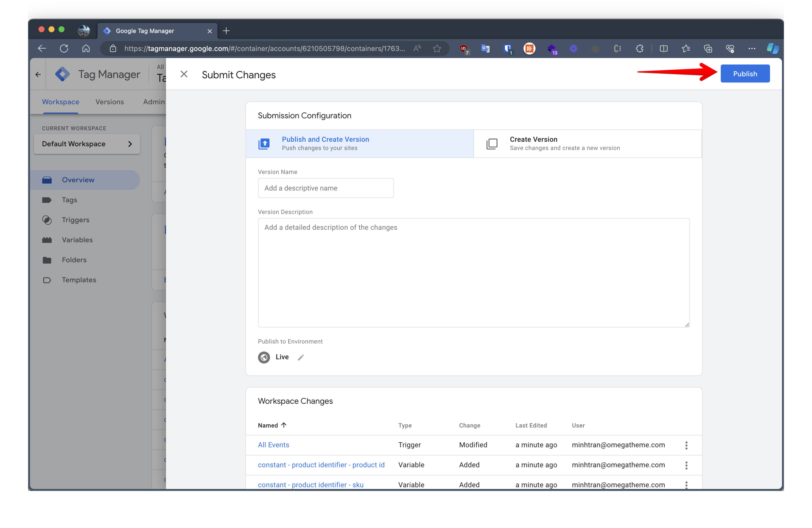Add page to favorites star icon
The width and height of the screenshot is (812, 528).
point(437,48)
